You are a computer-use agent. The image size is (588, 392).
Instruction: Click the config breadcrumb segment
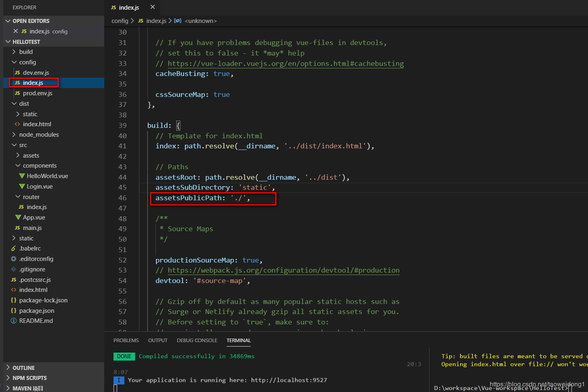pyautogui.click(x=120, y=21)
